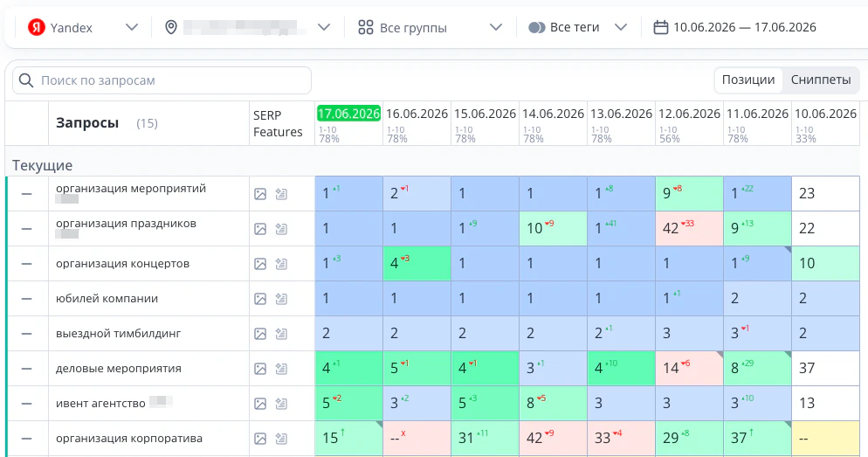
Task: Open query ивент агентство
Action: (100, 404)
